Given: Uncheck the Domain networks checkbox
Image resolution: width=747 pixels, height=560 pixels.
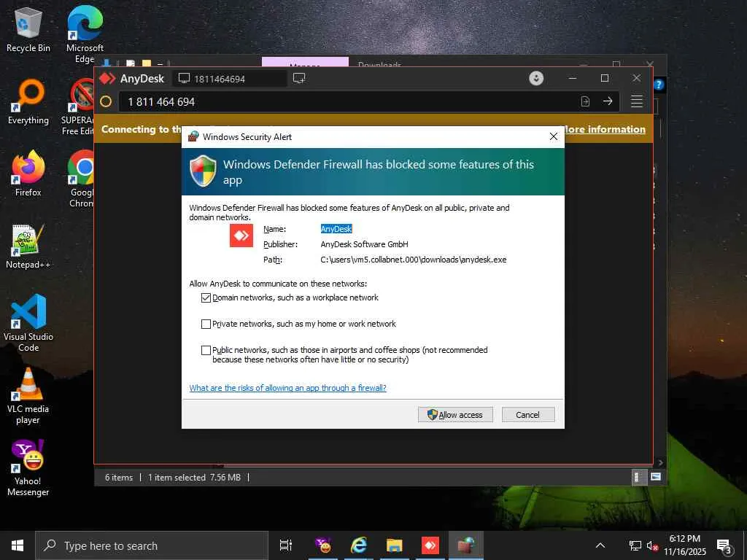Looking at the screenshot, I should [x=206, y=297].
